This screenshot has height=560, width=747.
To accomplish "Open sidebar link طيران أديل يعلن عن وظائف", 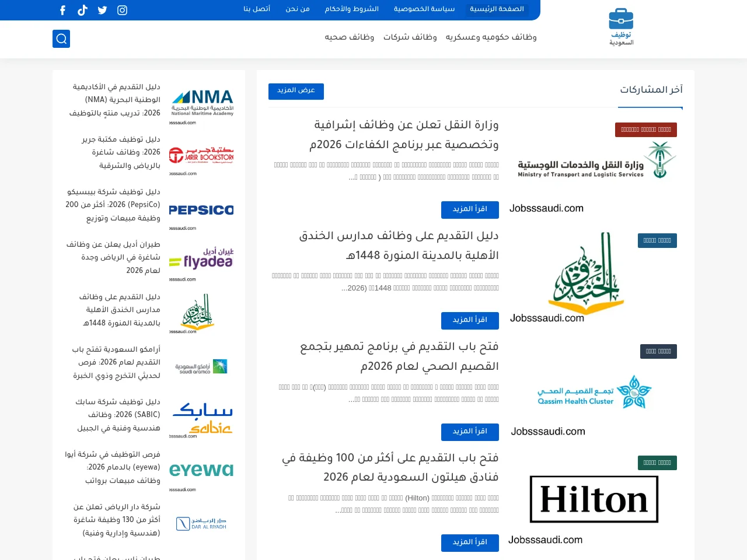I will (x=113, y=257).
